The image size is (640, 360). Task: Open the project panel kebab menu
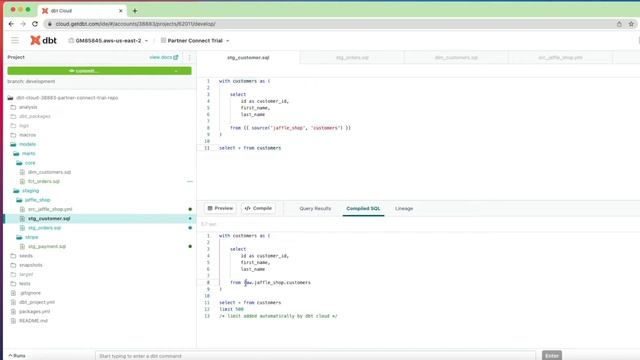[x=189, y=58]
